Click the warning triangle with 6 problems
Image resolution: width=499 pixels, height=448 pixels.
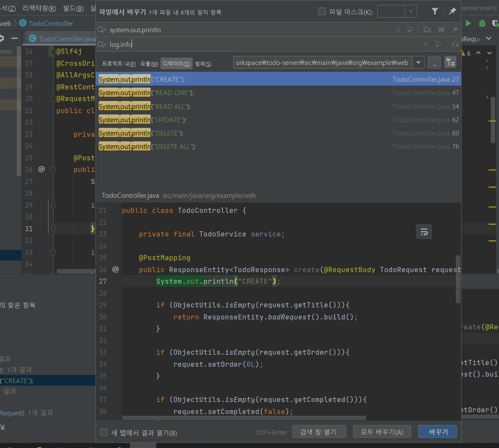point(465,53)
